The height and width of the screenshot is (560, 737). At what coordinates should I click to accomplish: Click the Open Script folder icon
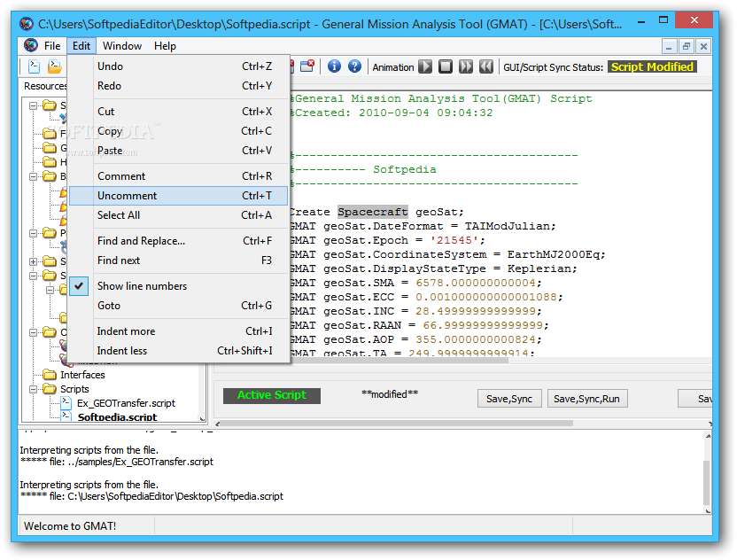click(x=55, y=66)
